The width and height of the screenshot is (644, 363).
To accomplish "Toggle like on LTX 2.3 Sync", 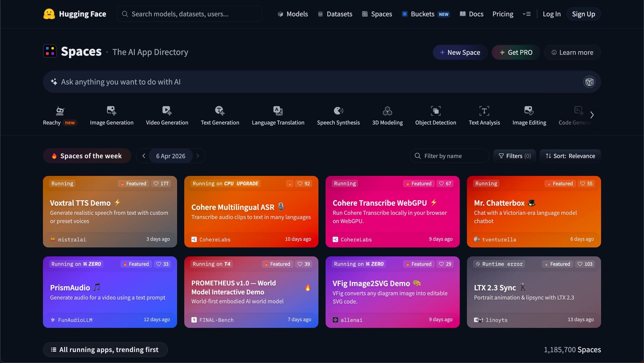I will (585, 264).
